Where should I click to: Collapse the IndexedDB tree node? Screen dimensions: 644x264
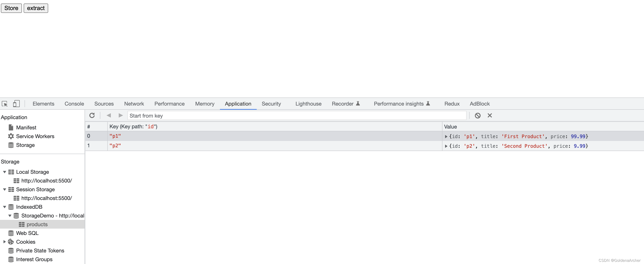pyautogui.click(x=5, y=207)
